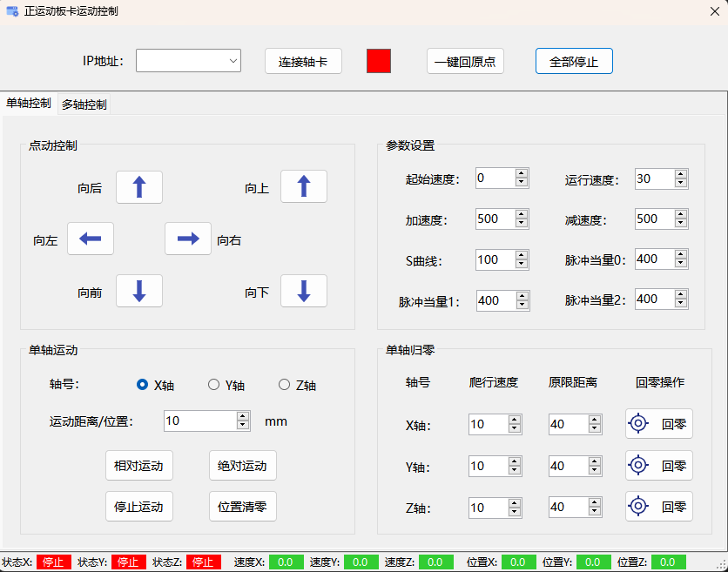Click the 状态X red 停止 indicator

[54, 562]
